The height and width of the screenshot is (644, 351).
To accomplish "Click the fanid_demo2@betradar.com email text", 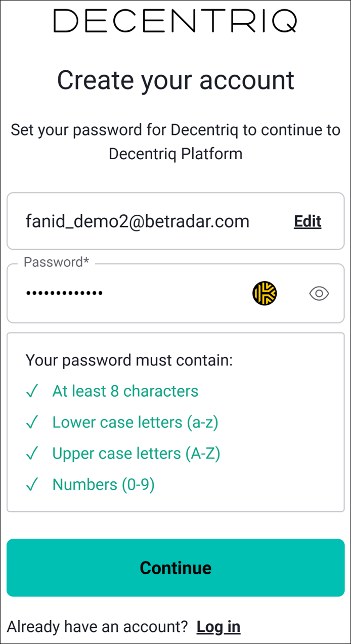I will tap(138, 221).
